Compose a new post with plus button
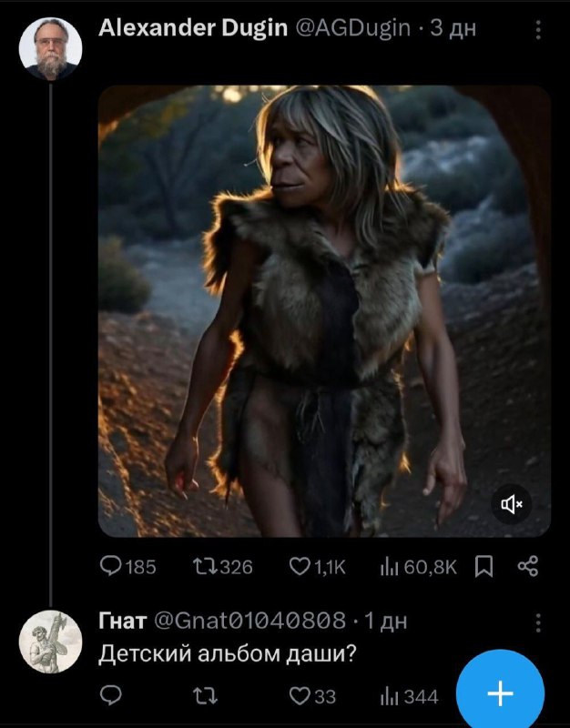Viewport: 570px width, 728px height. pos(500,694)
